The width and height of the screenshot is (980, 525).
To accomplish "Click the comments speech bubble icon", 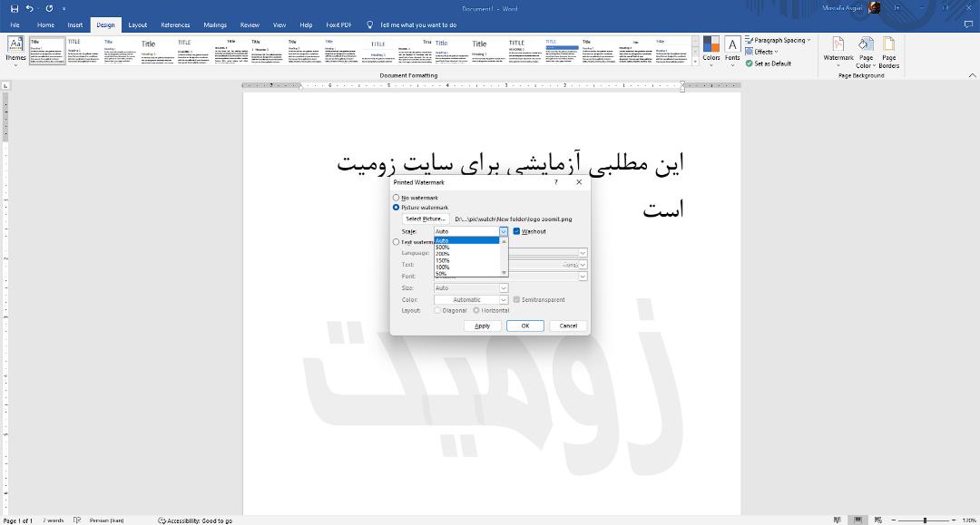I will point(968,25).
